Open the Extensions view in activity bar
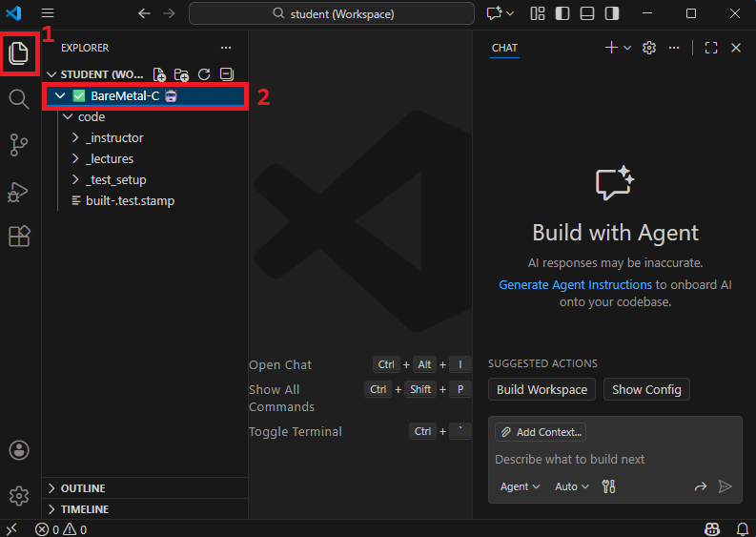 point(19,237)
